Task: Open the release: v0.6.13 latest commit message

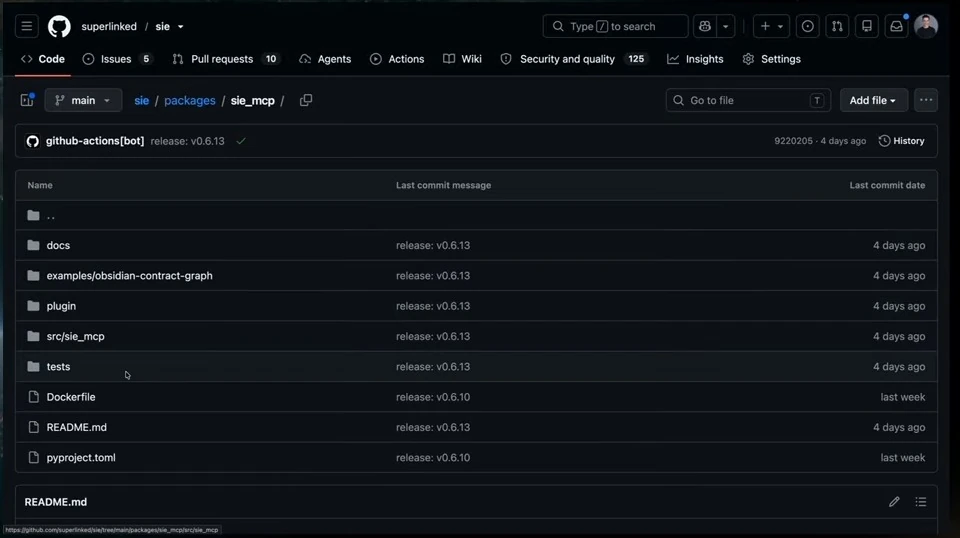Action: pos(187,141)
